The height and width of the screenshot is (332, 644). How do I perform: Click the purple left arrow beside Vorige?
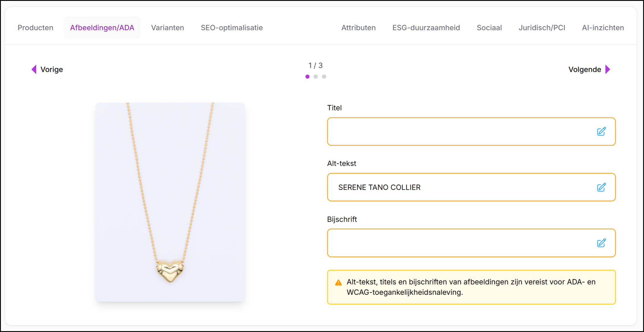[34, 69]
